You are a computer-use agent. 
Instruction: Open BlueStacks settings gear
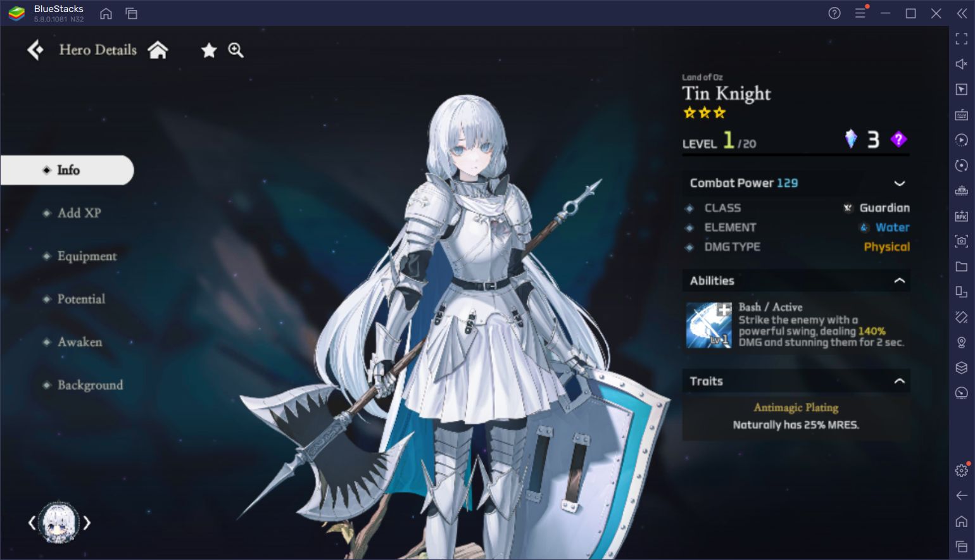(x=962, y=470)
